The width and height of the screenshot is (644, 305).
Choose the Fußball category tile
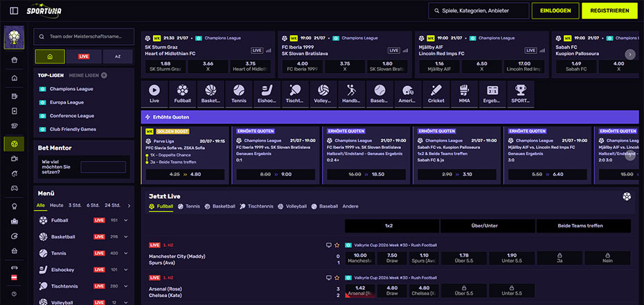(182, 94)
